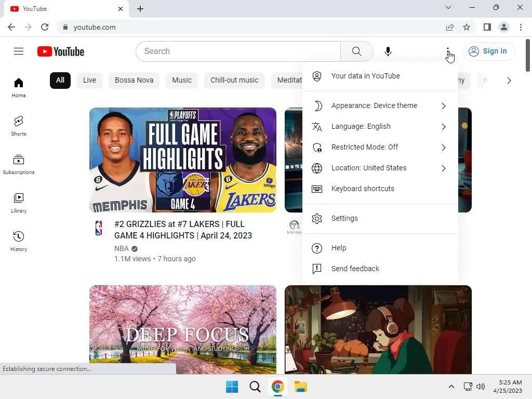
Task: Select the All category chip
Action: pos(60,81)
